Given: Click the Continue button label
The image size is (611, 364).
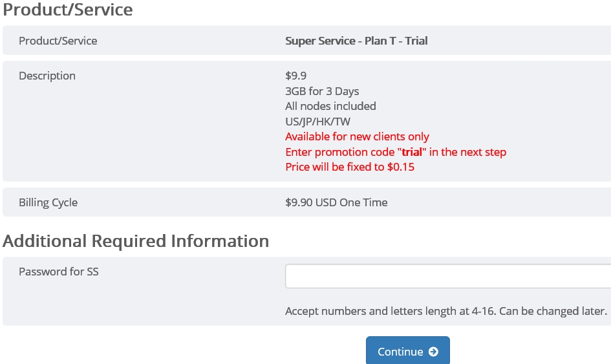Looking at the screenshot, I should (400, 352).
